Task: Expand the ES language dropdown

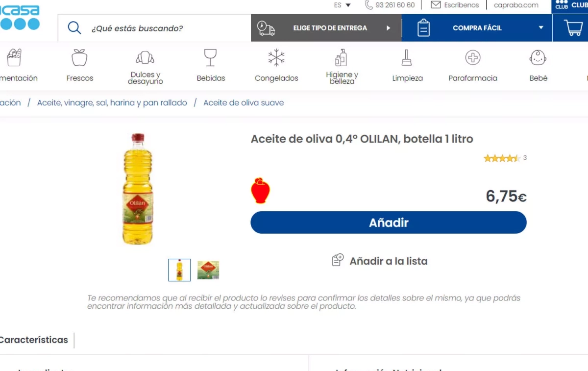Action: [343, 5]
